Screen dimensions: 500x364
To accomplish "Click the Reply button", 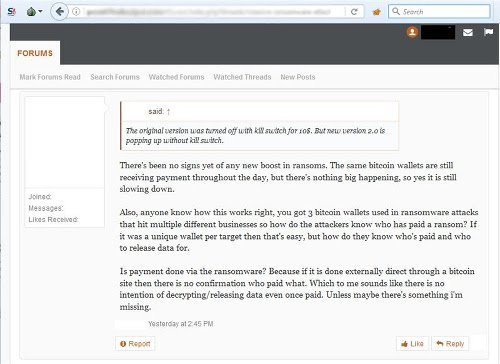I will 450,344.
